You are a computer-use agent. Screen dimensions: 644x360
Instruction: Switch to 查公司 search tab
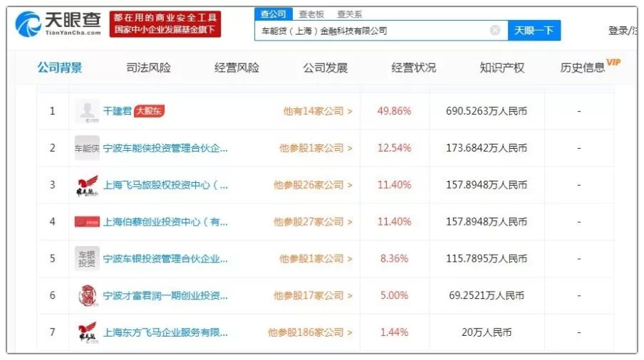pos(273,14)
